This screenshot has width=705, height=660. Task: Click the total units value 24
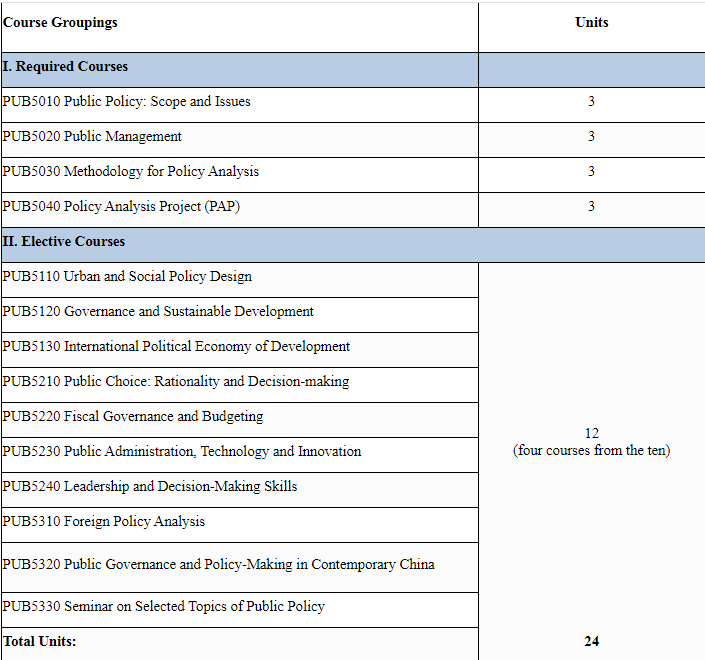(x=592, y=642)
